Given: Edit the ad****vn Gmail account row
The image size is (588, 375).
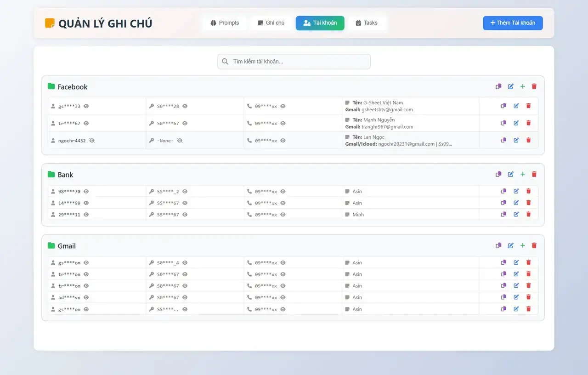Looking at the screenshot, I should point(516,297).
